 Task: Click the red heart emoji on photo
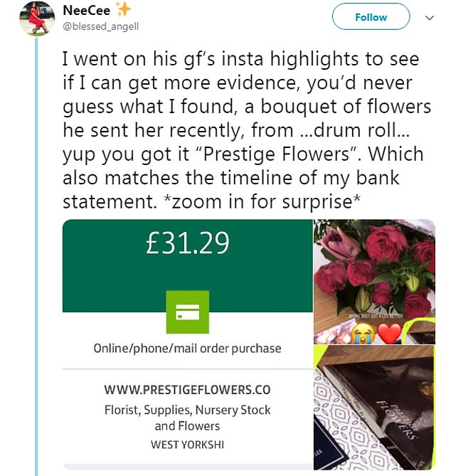point(391,330)
